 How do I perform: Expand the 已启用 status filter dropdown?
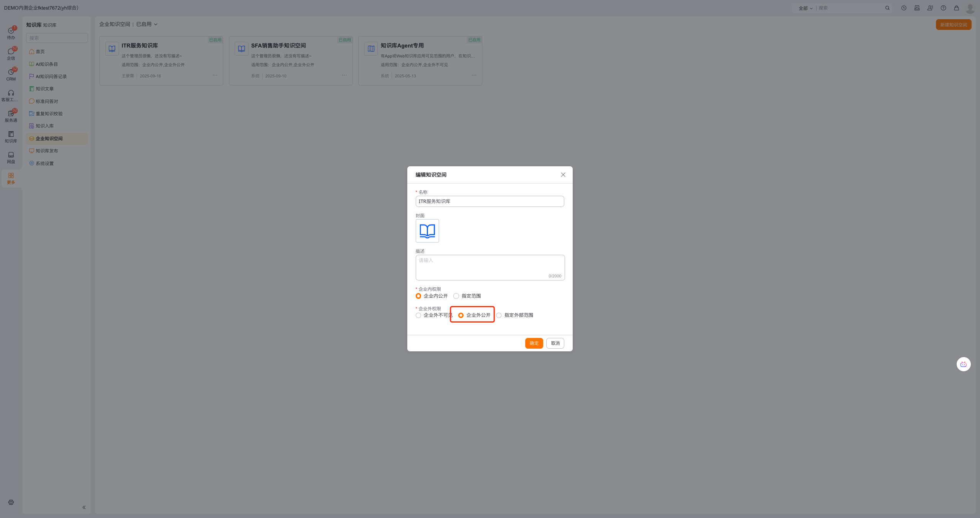pos(147,24)
